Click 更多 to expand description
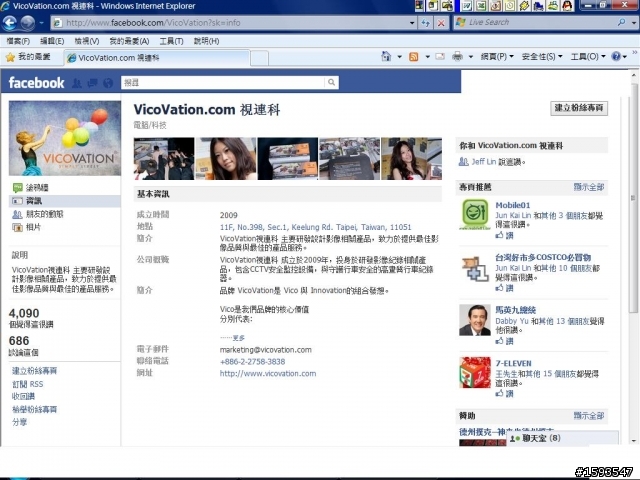Screen dimensions: 640x480 coord(238,338)
